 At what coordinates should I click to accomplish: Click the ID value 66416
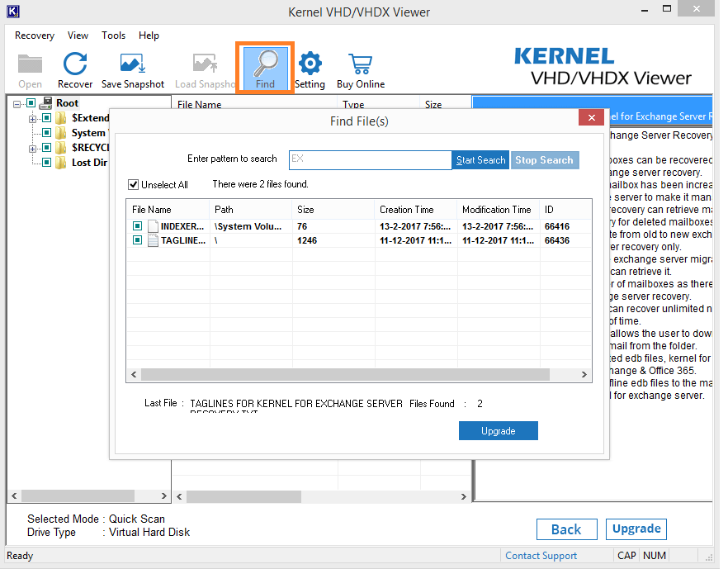point(556,226)
